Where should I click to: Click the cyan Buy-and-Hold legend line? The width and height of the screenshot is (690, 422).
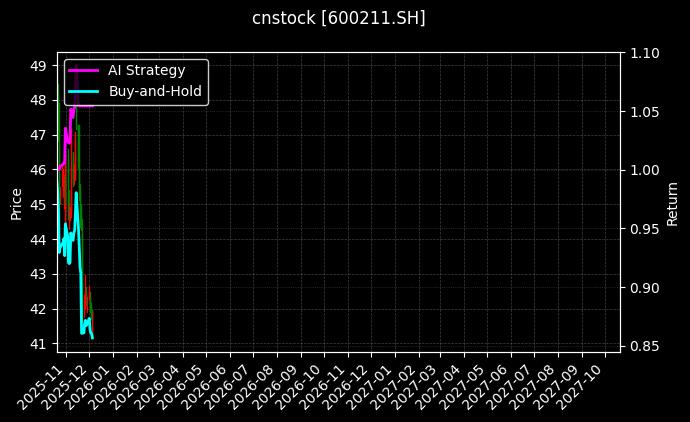tap(84, 91)
